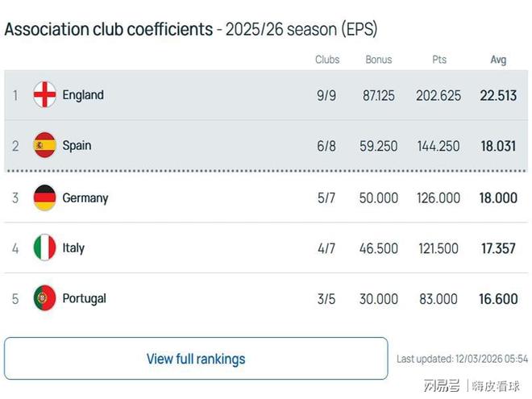
Task: Sort by the Clubs column header
Action: [x=327, y=60]
